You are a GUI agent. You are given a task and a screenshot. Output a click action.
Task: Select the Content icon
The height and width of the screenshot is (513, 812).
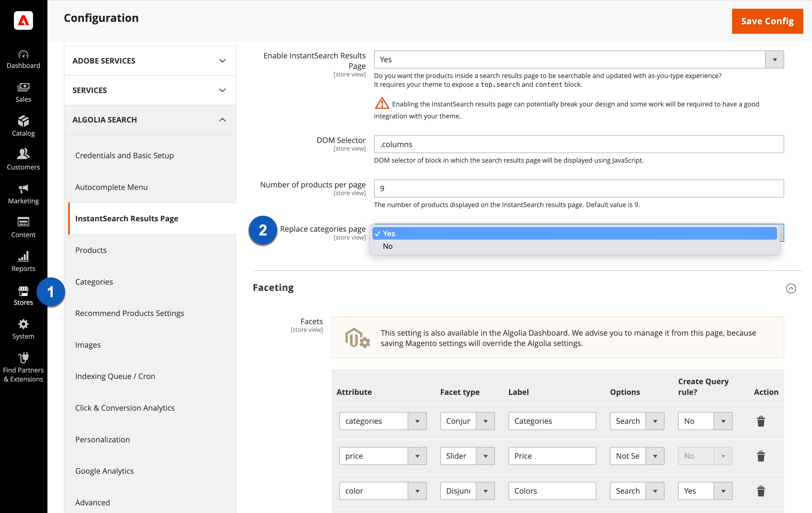23,227
